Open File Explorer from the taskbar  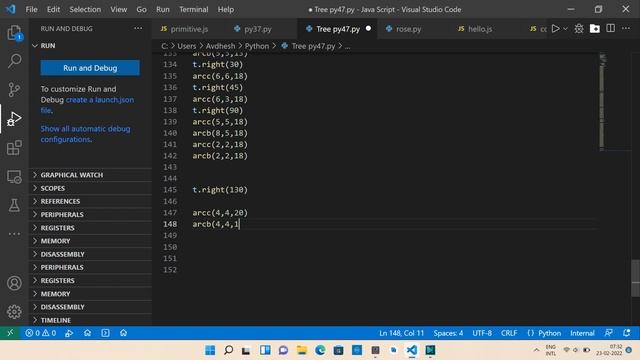coord(302,350)
